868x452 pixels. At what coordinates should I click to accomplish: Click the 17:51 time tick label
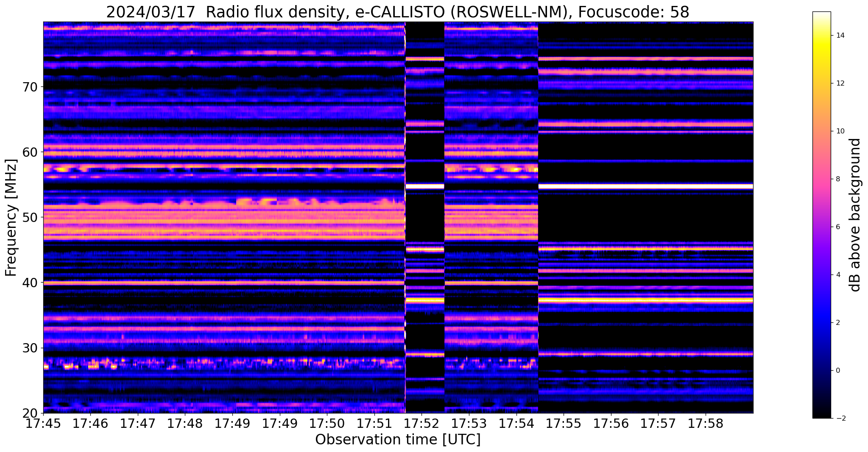(x=374, y=424)
